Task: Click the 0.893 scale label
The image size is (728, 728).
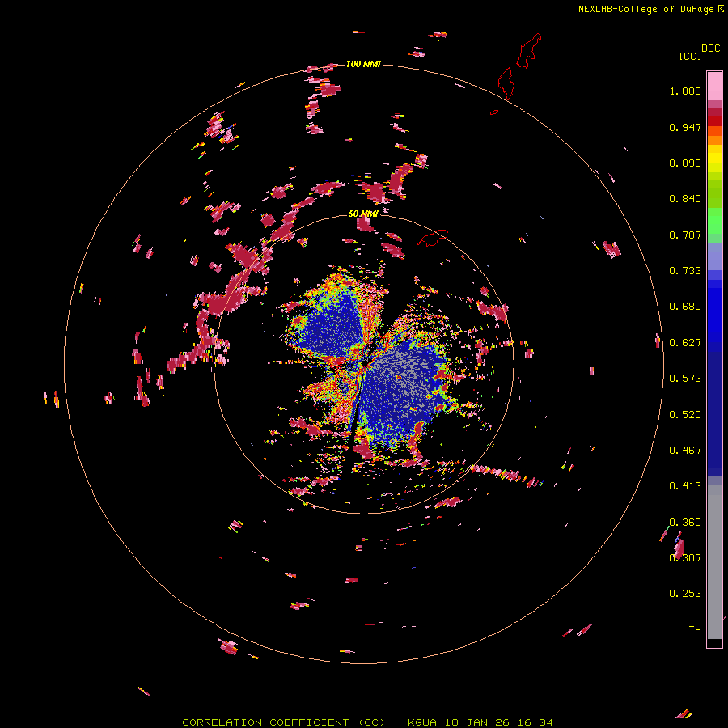Action: (685, 163)
